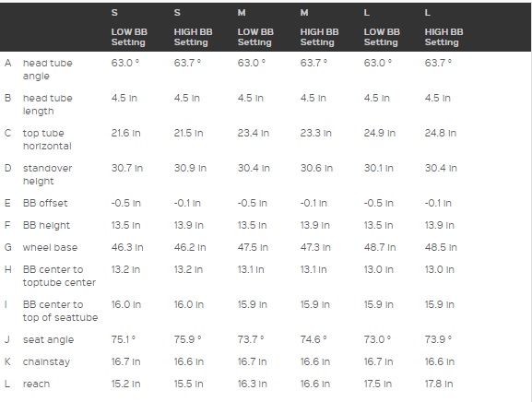The image size is (532, 402).
Task: Click the L HIGH BB Setting header
Action: coord(443,28)
